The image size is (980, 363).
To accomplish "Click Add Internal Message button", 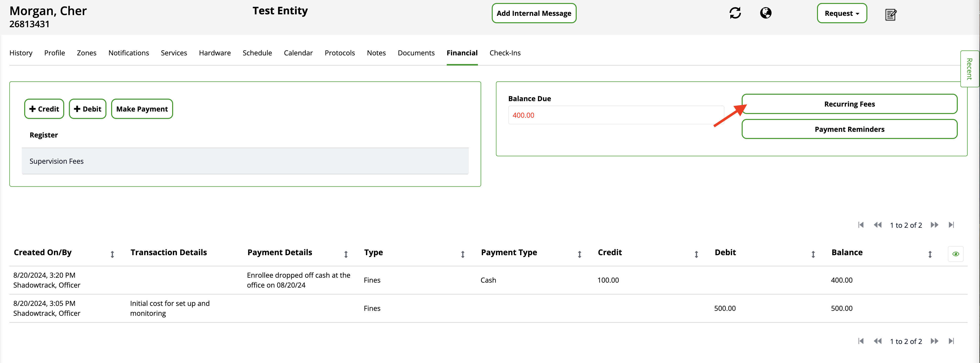I will pos(534,13).
